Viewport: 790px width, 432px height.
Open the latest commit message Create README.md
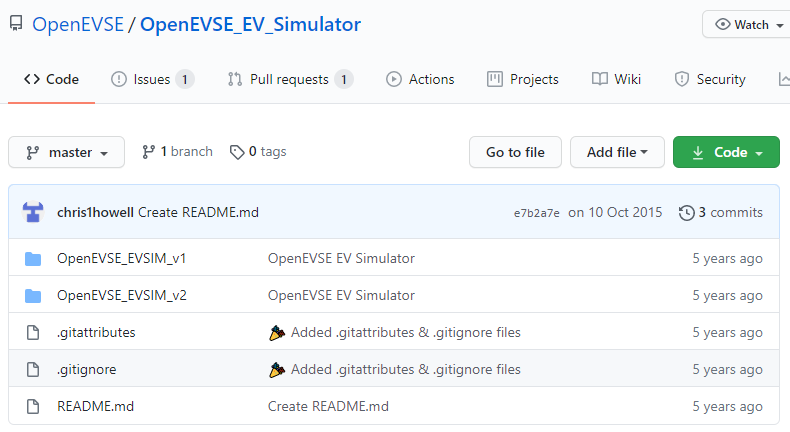[x=199, y=212]
